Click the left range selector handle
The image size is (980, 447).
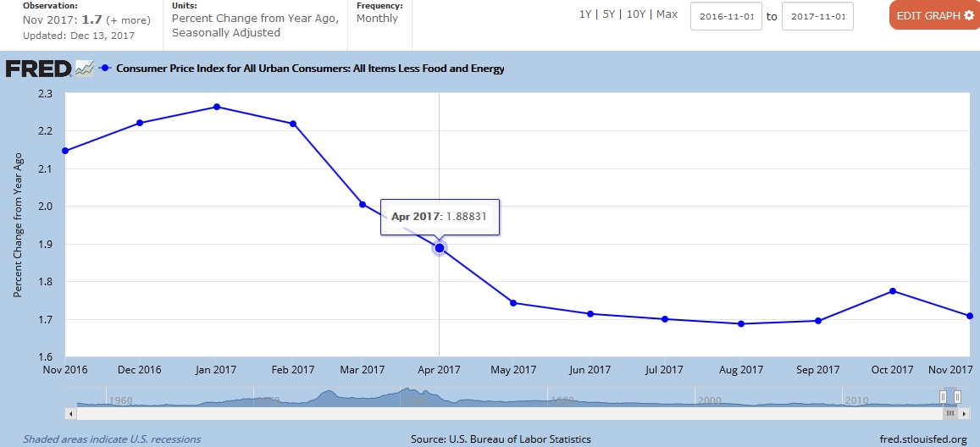click(x=943, y=397)
